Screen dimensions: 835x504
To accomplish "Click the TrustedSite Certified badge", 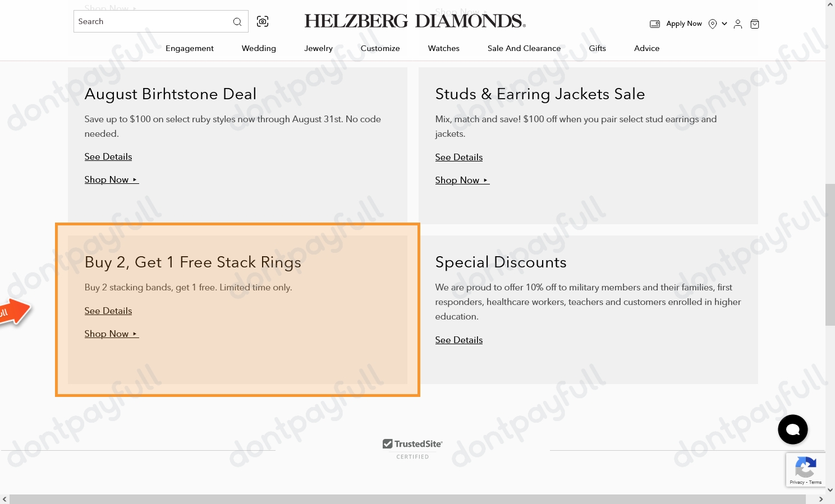I will point(412,448).
